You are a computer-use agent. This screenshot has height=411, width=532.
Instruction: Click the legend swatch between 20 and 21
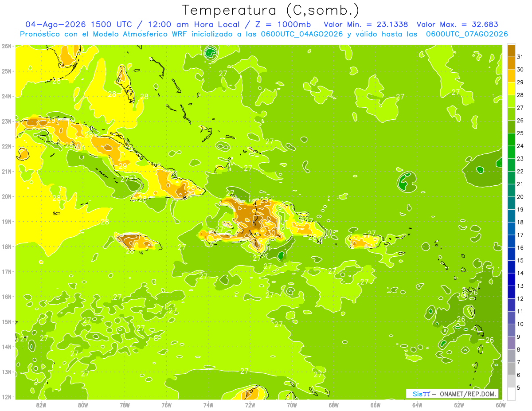coord(511,190)
